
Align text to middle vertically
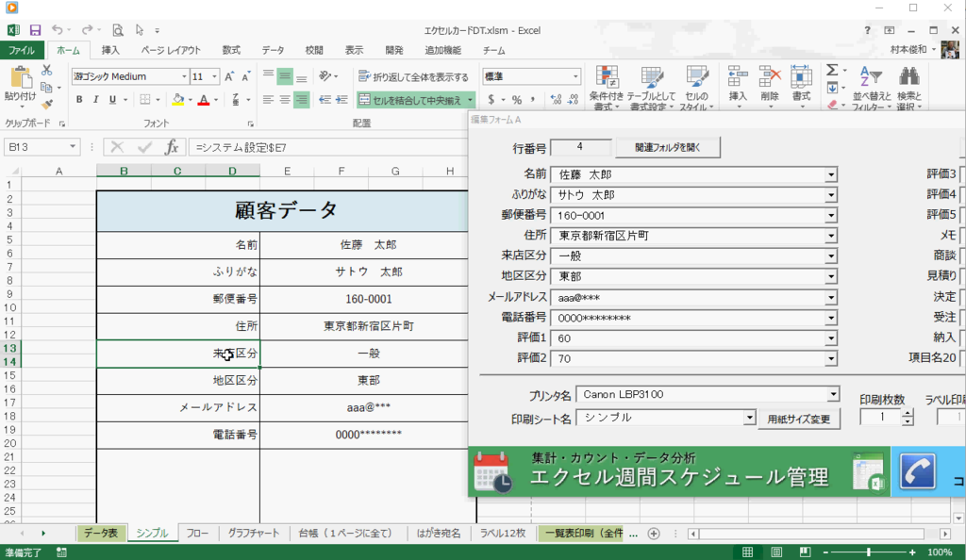pyautogui.click(x=285, y=76)
